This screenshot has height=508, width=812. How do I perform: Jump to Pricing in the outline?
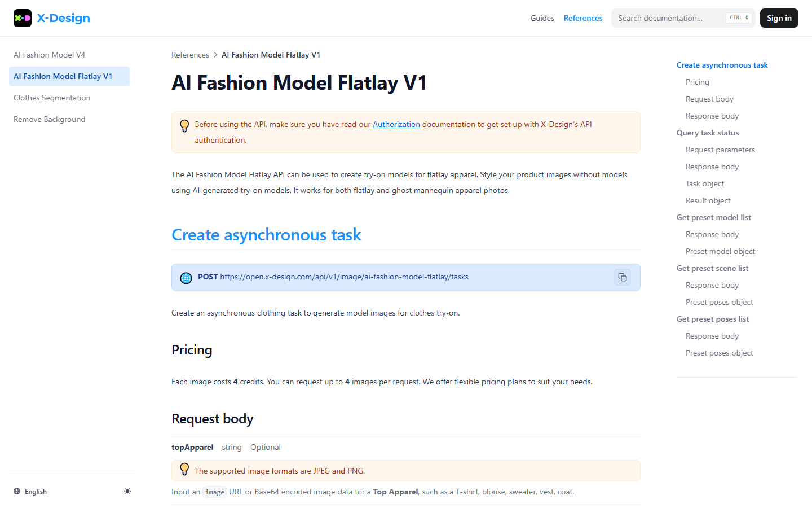698,82
